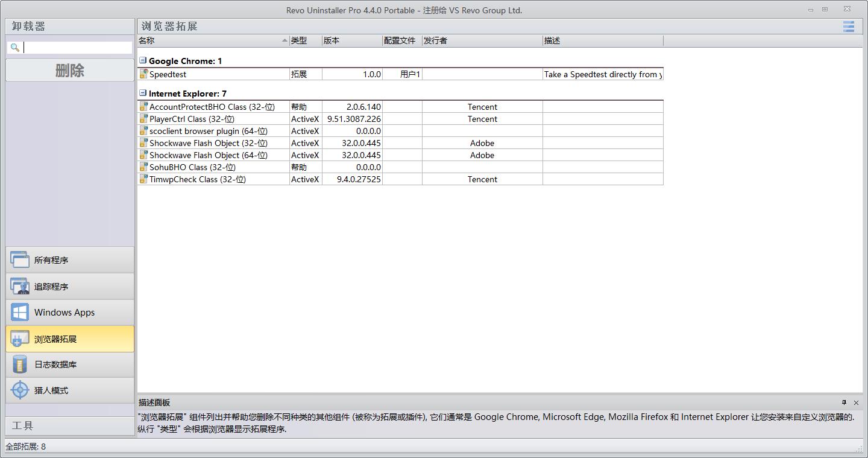Select Shockwave Flash Object (64-位) entry

coord(208,155)
